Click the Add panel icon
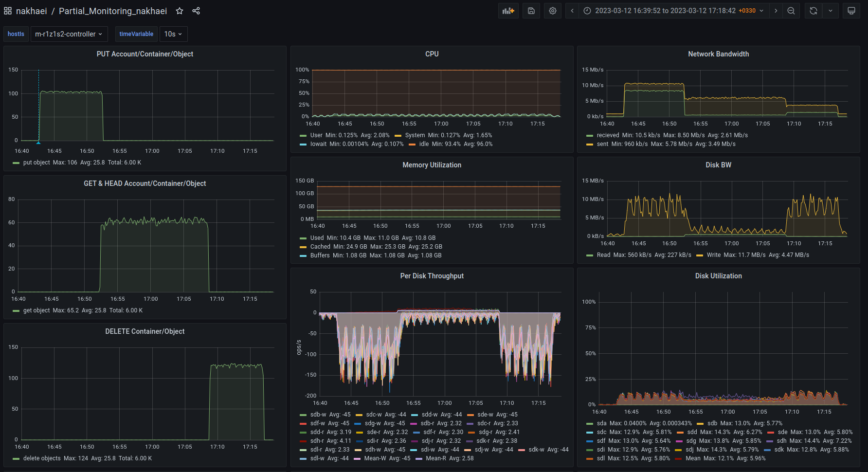Viewport: 868px width, 472px height. click(x=508, y=11)
